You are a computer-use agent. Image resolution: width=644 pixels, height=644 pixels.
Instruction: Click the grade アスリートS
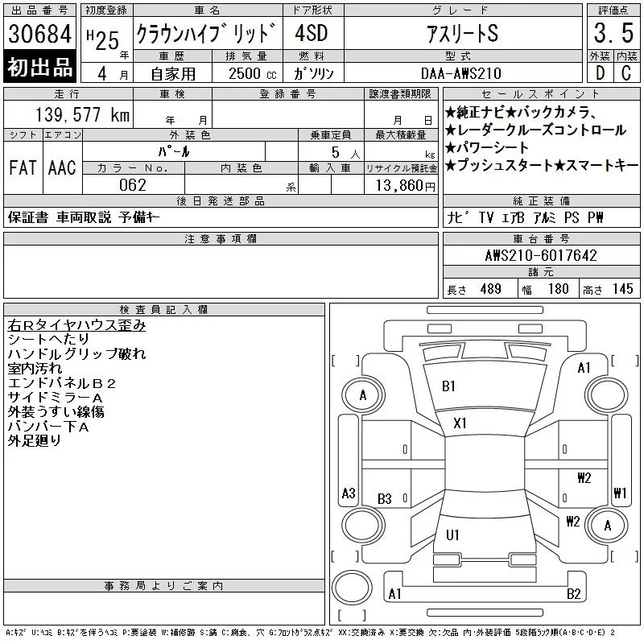pyautogui.click(x=463, y=33)
